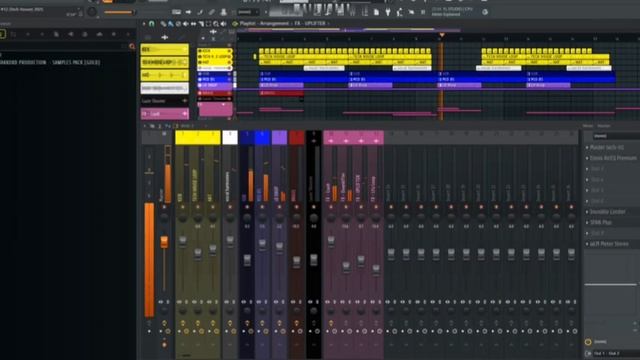The height and width of the screenshot is (360, 640).
Task: Click the Master track volume fader
Action: 164,242
